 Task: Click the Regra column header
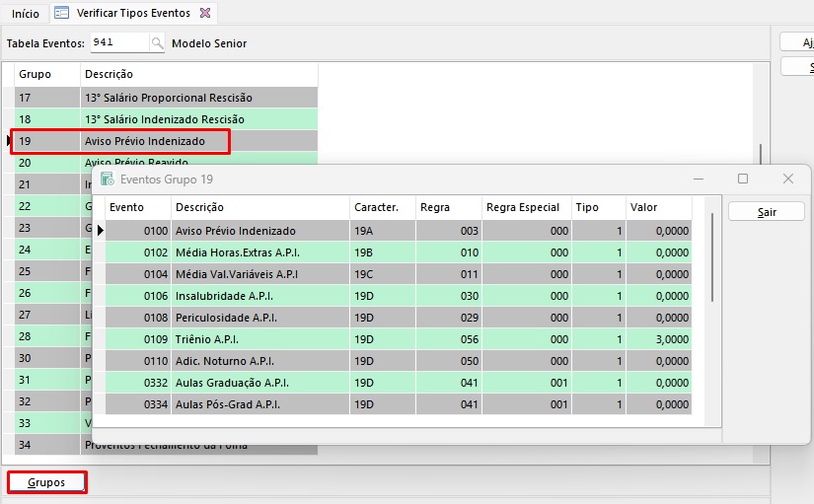[x=449, y=208]
